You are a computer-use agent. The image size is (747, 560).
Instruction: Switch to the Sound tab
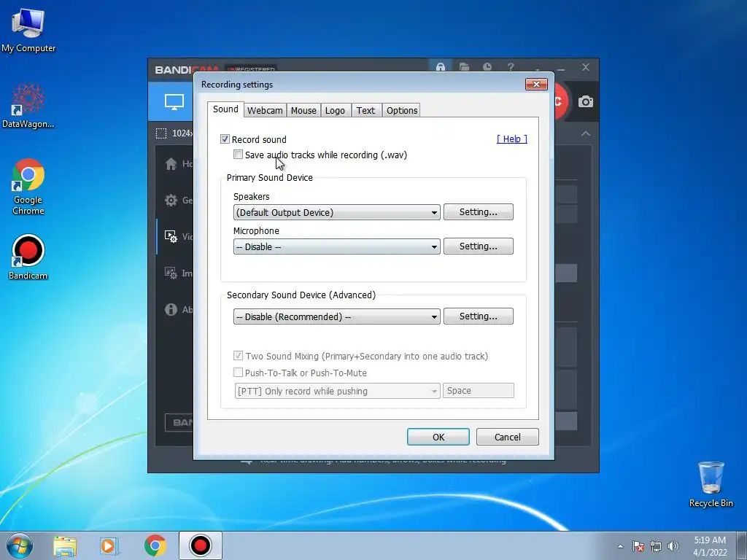pyautogui.click(x=225, y=109)
